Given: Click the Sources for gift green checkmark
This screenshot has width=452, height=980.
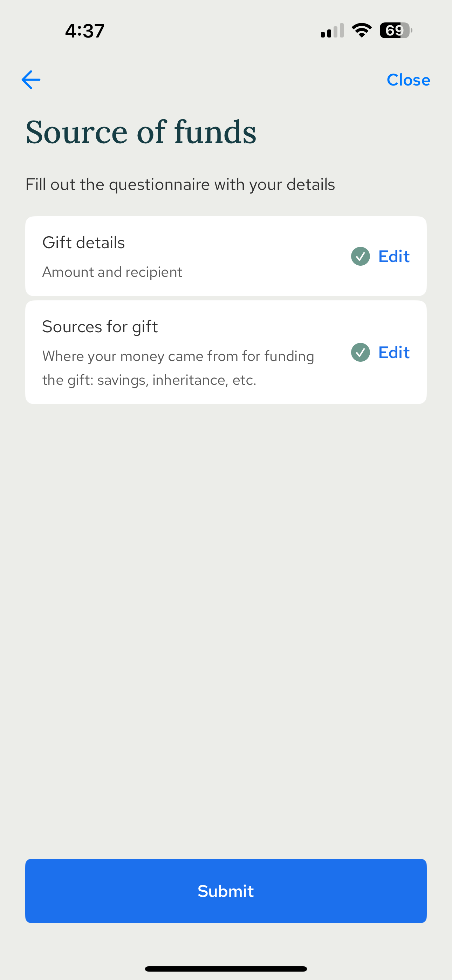Looking at the screenshot, I should pos(360,352).
